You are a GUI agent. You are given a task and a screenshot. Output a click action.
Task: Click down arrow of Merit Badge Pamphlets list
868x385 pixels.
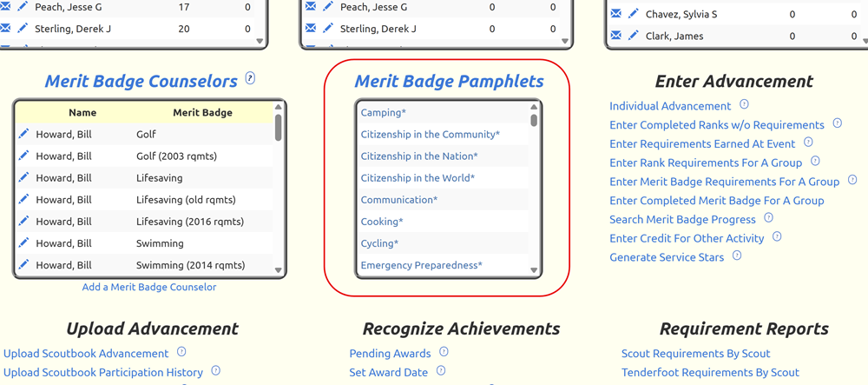[534, 270]
